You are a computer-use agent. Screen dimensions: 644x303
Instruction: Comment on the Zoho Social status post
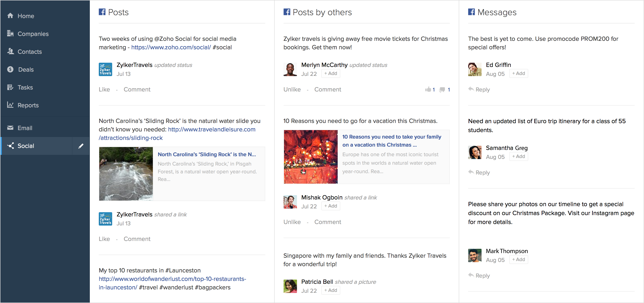(x=137, y=89)
